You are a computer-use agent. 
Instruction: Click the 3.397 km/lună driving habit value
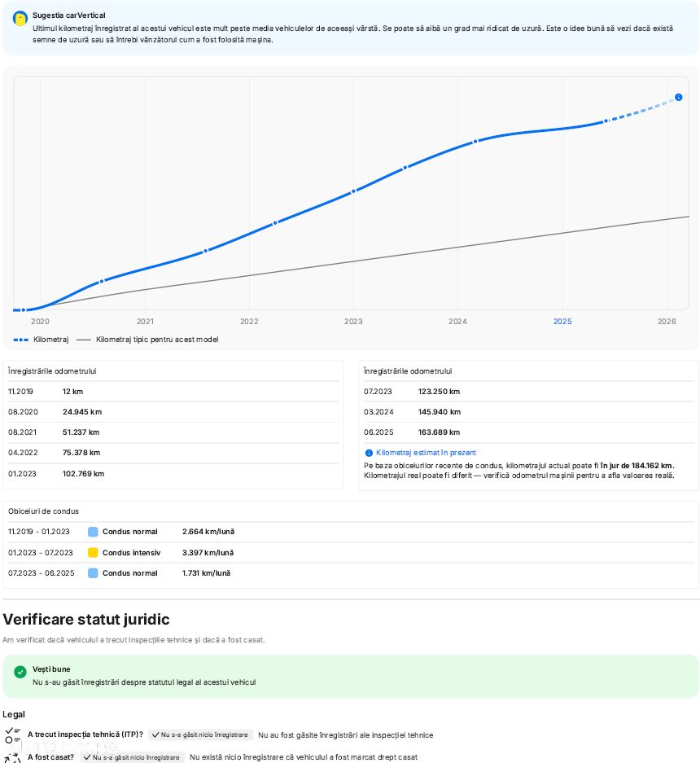[208, 553]
